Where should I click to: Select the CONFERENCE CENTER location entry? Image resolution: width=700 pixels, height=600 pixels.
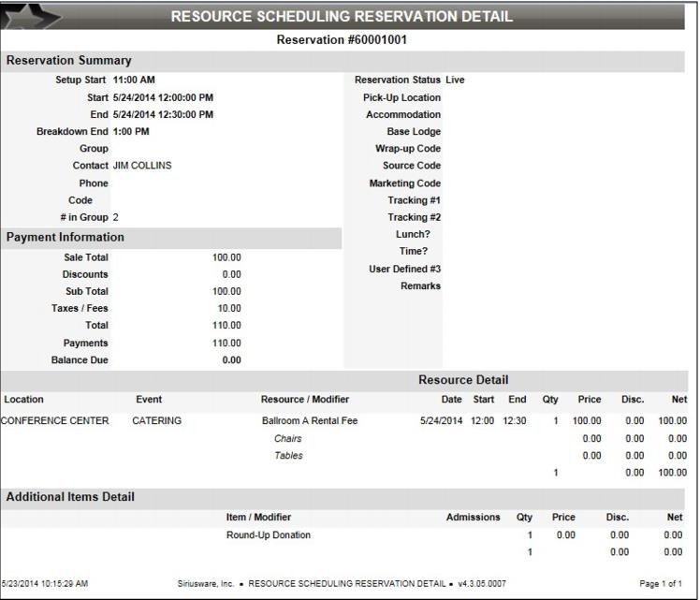[55, 421]
